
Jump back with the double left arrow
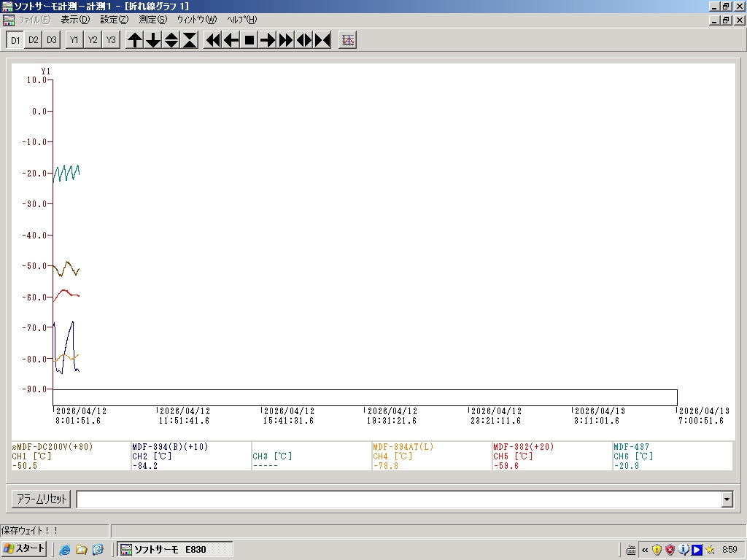click(x=213, y=40)
